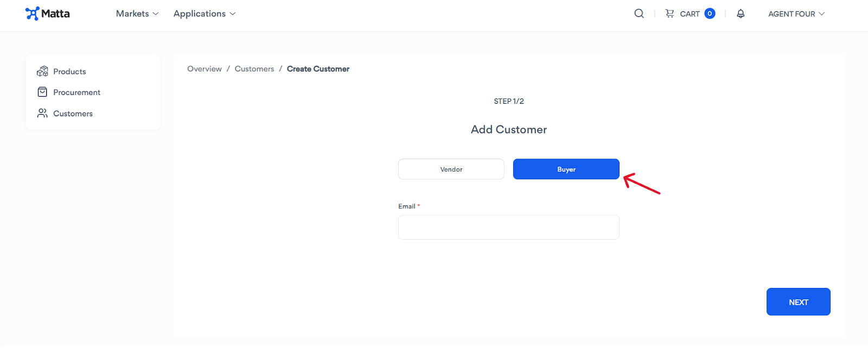This screenshot has height=358, width=868.
Task: Open the AGENT FOUR account menu
Action: click(x=796, y=14)
